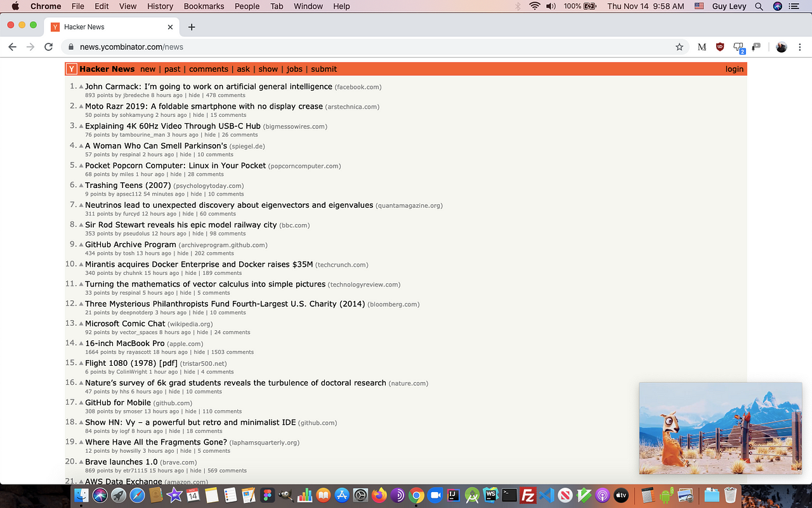This screenshot has height=508, width=812.
Task: Open the battery status showing 100%
Action: 580,6
